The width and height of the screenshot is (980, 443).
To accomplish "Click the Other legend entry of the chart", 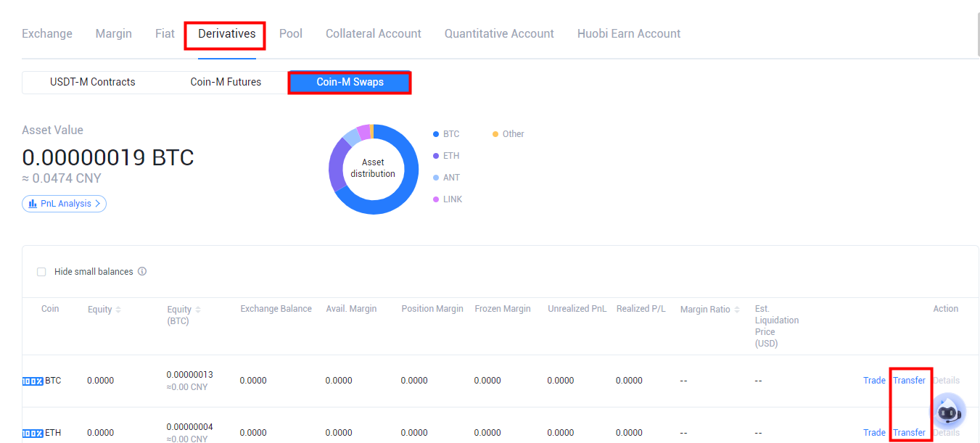I will 508,134.
